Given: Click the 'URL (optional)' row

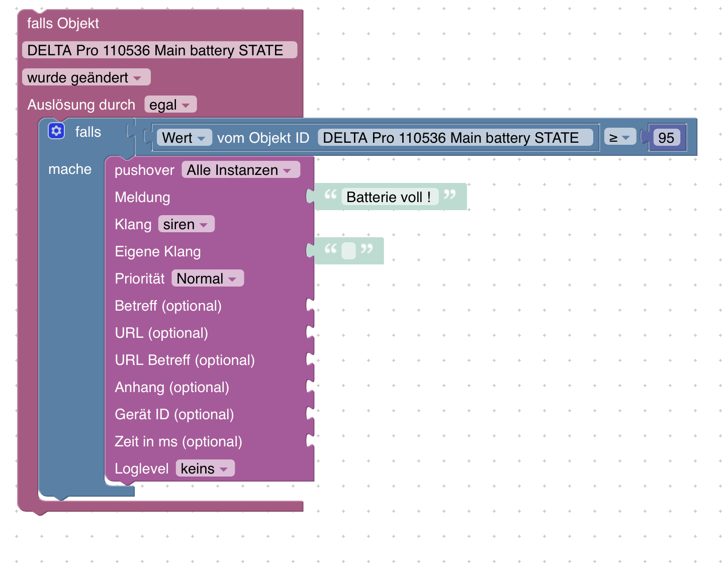Looking at the screenshot, I should coord(161,333).
